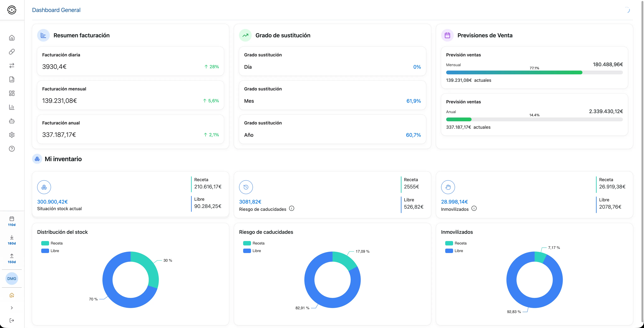The height and width of the screenshot is (328, 644).
Task: Expand the sidebar with chevron arrow
Action: click(x=12, y=308)
